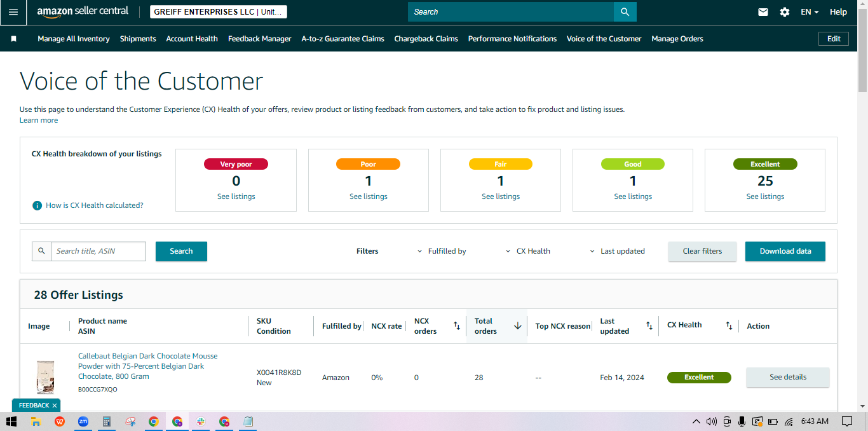Open the Windows Start menu
This screenshot has height=431, width=868.
[x=11, y=421]
